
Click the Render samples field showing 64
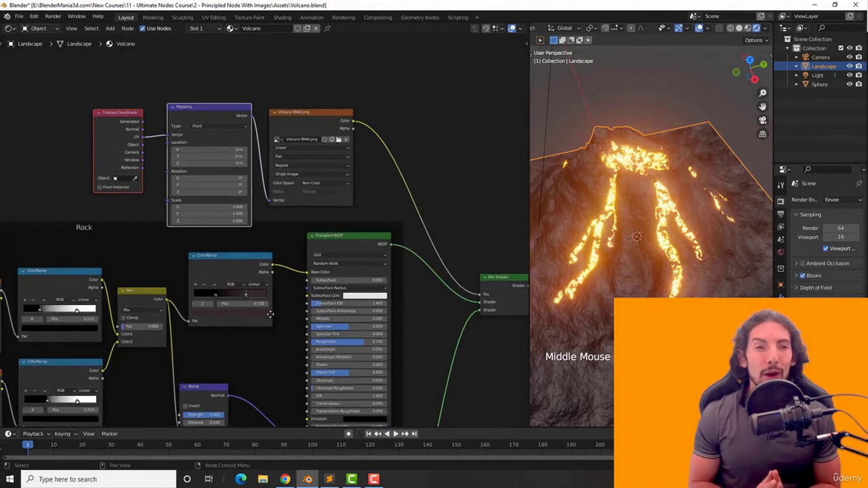842,228
